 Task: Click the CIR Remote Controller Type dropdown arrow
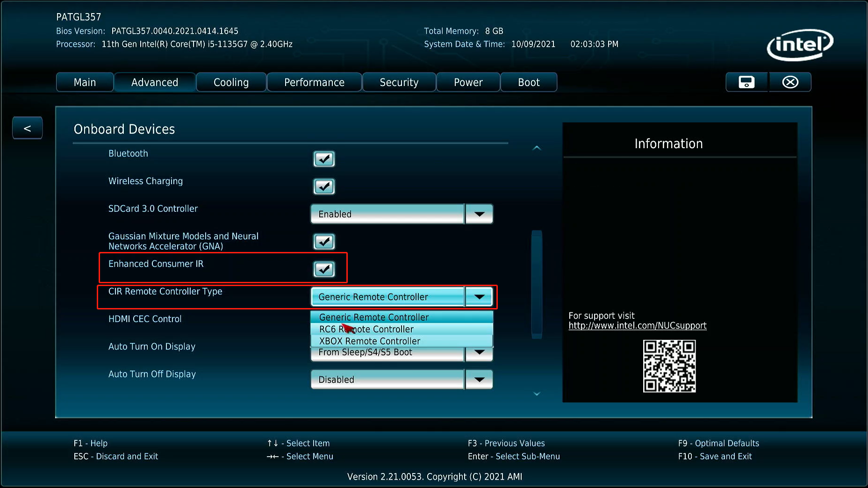tap(479, 297)
